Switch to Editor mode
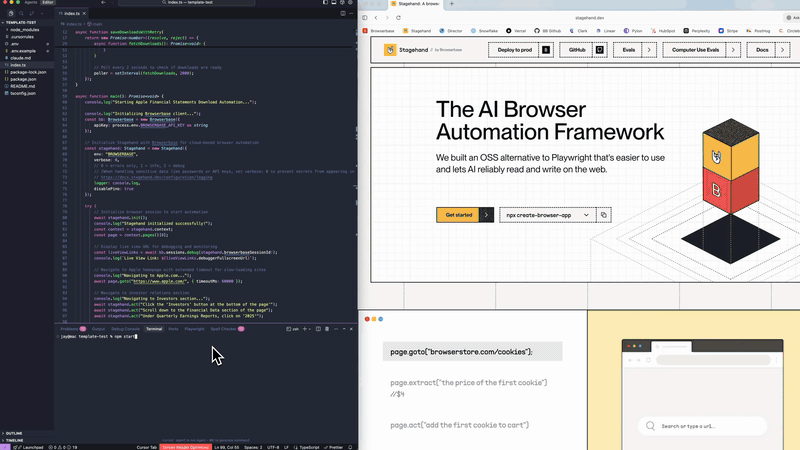 [47, 3]
